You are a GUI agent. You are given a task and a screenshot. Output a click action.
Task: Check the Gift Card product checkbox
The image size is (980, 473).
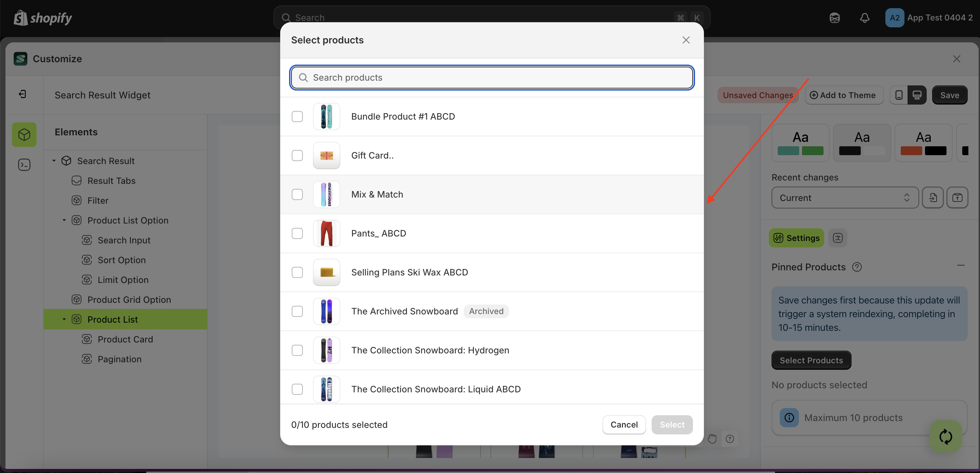pyautogui.click(x=297, y=155)
